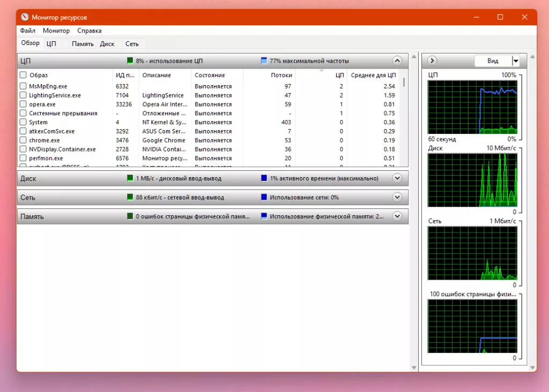This screenshot has width=549, height=392.
Task: Open the Монитор menu
Action: pyautogui.click(x=56, y=31)
